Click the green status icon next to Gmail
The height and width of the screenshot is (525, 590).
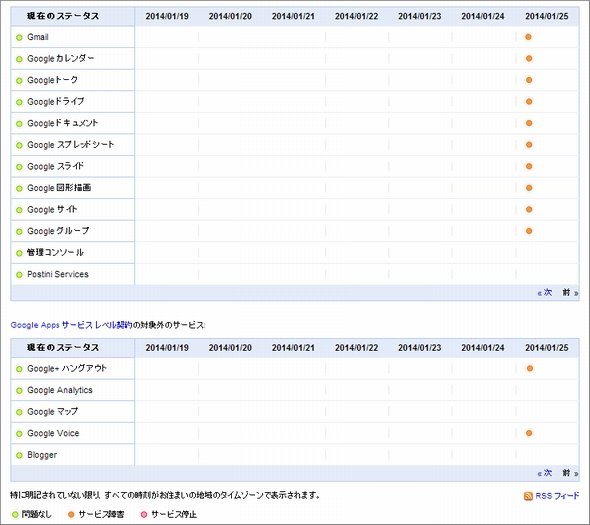pyautogui.click(x=19, y=38)
